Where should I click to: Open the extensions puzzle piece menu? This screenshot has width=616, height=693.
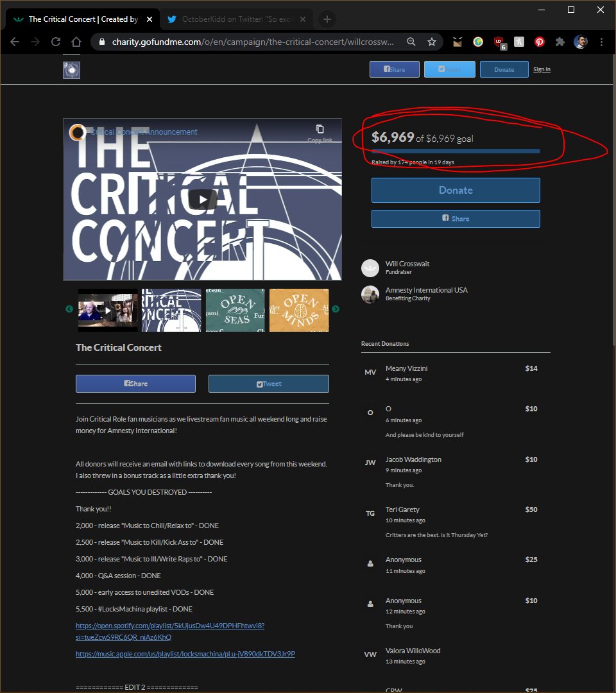[560, 42]
